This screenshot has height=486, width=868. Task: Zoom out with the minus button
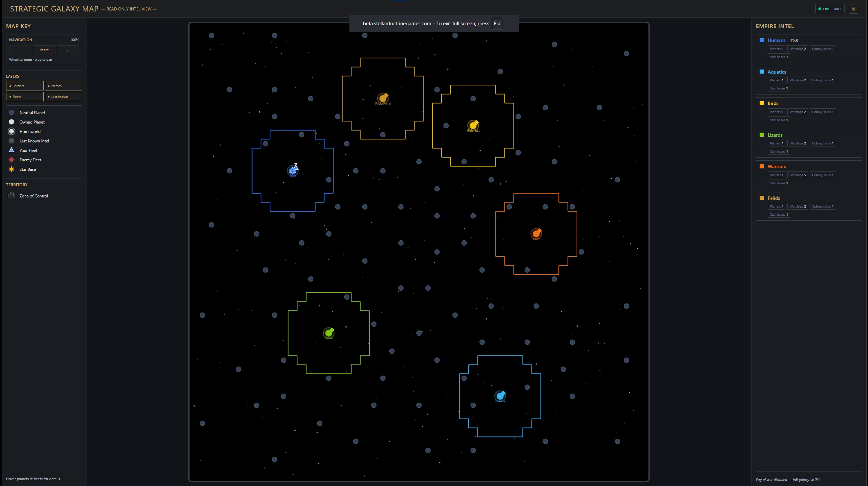(x=20, y=50)
